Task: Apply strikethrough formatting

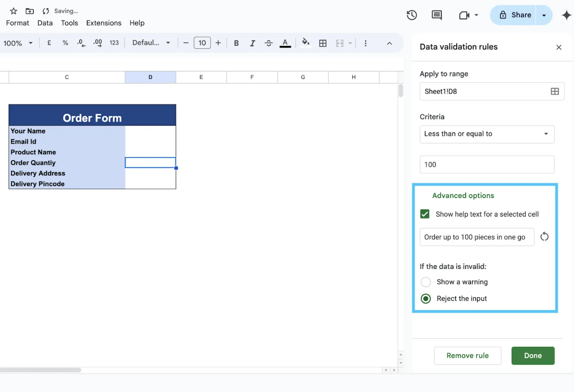Action: tap(269, 43)
